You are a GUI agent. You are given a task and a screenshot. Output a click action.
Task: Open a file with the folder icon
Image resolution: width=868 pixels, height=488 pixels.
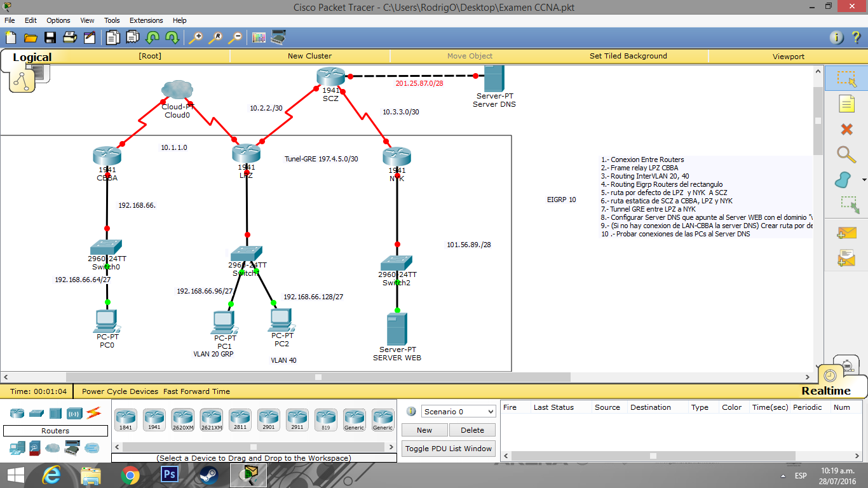tap(31, 37)
